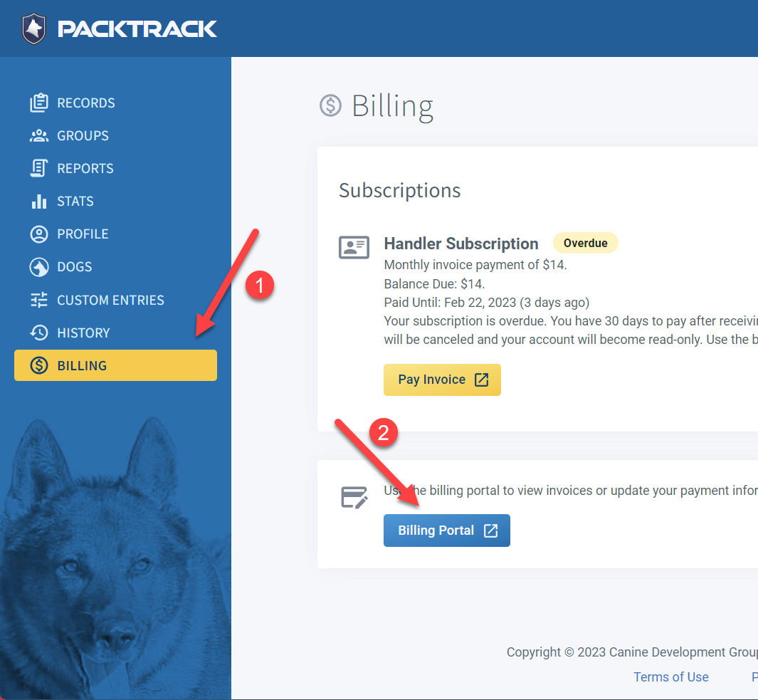Image resolution: width=758 pixels, height=700 pixels.
Task: Click the Handler Subscription title
Action: [461, 244]
